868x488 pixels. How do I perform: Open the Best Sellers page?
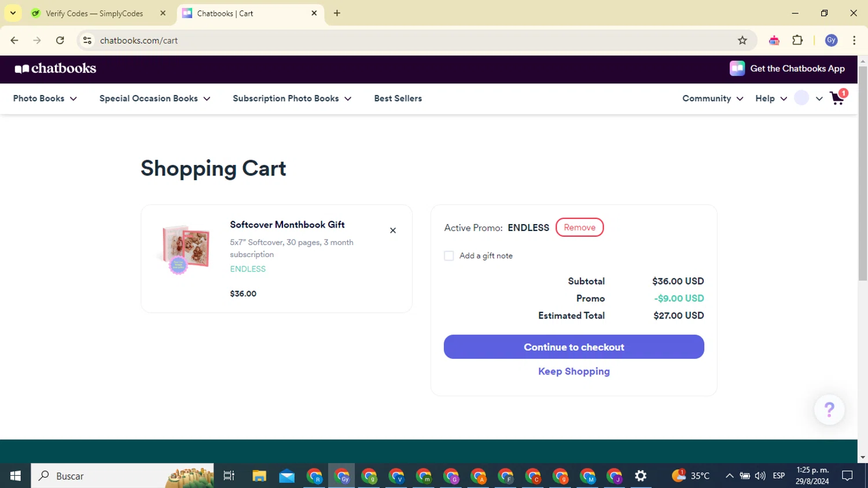[x=398, y=98]
